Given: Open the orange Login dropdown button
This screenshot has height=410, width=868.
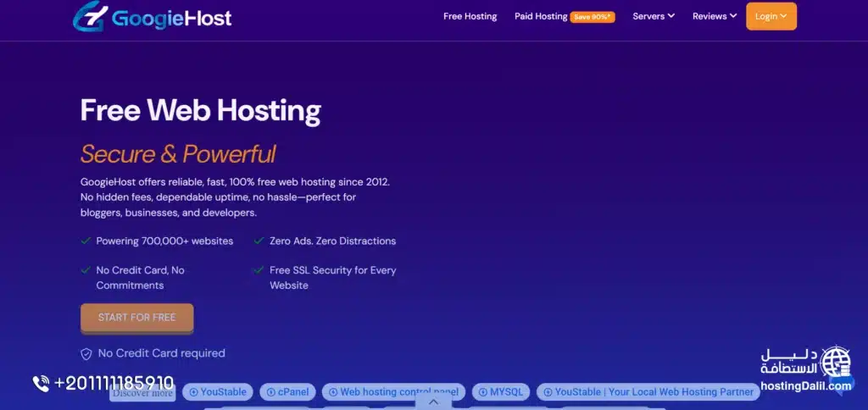Looking at the screenshot, I should point(771,16).
